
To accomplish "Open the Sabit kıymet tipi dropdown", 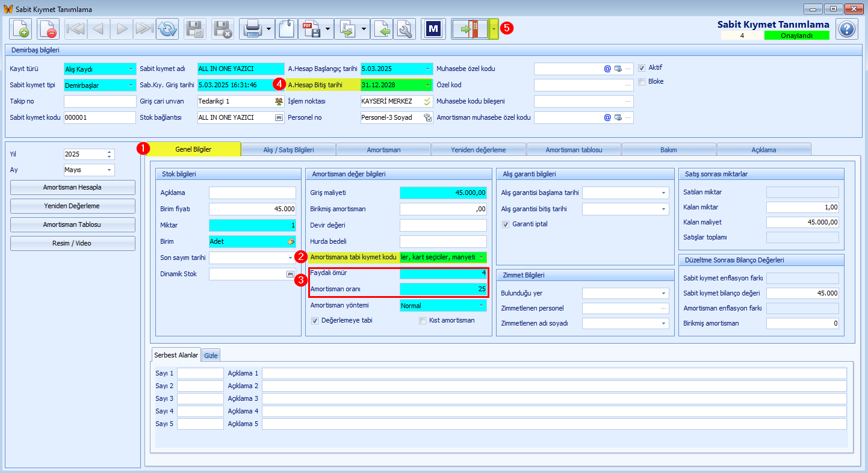I will [x=131, y=85].
